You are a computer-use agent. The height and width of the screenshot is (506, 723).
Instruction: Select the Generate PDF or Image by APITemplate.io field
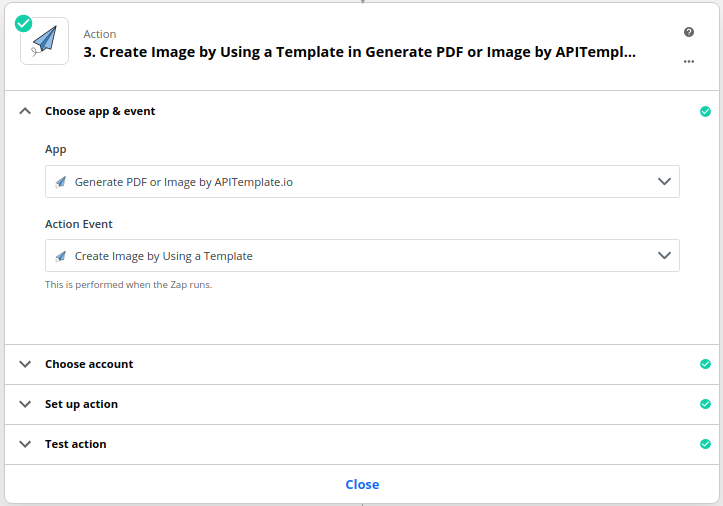pos(362,182)
